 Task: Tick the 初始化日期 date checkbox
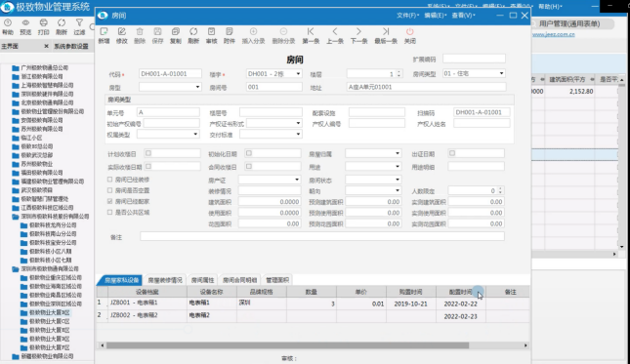click(249, 153)
